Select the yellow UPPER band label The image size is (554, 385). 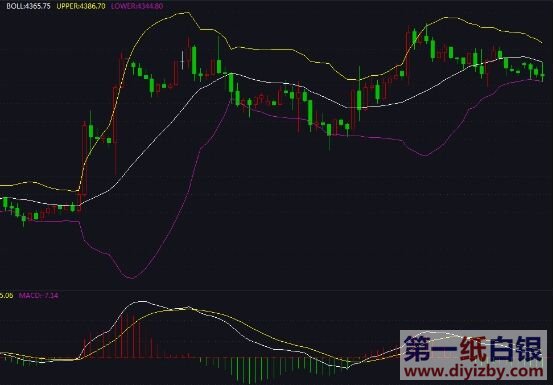(x=81, y=6)
